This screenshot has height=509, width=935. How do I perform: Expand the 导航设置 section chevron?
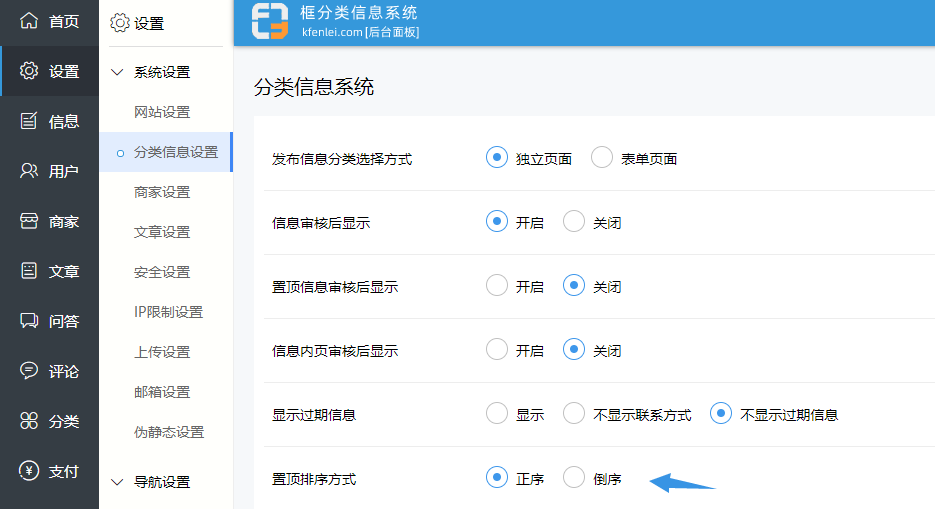coord(117,482)
